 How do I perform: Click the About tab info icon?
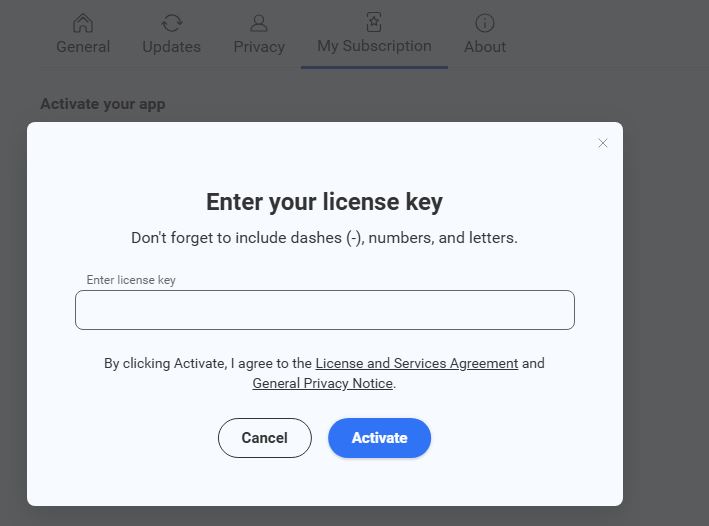pyautogui.click(x=485, y=23)
